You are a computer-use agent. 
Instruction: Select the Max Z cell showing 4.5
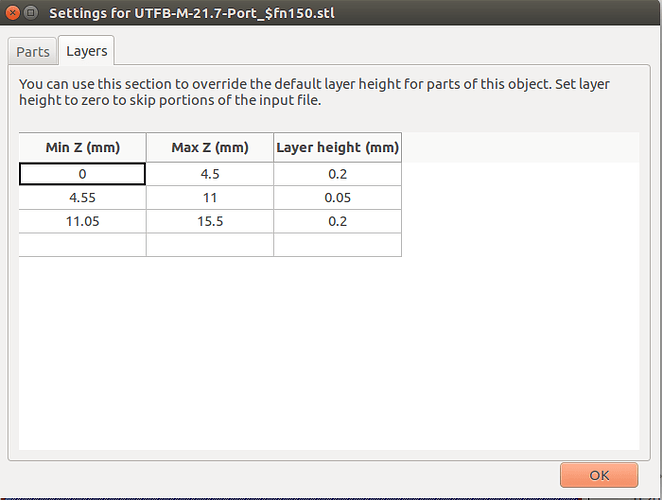210,174
